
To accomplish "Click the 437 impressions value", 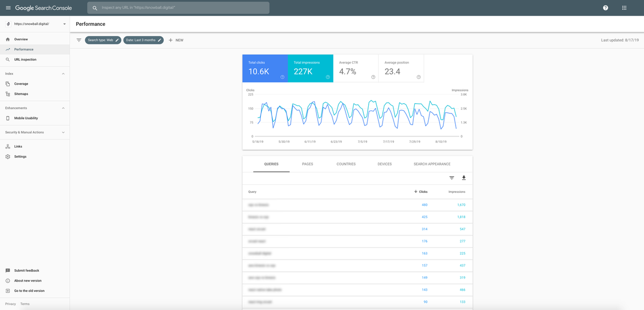I will (x=463, y=265).
